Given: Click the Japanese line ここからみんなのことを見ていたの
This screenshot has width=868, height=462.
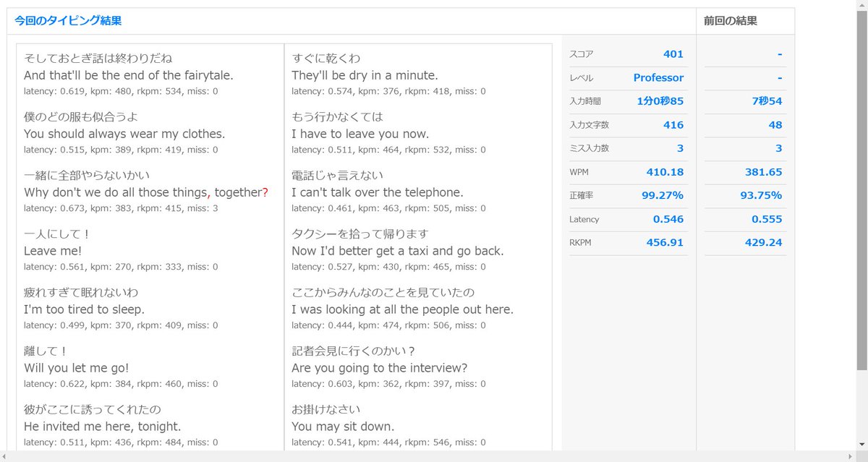Looking at the screenshot, I should coord(383,292).
